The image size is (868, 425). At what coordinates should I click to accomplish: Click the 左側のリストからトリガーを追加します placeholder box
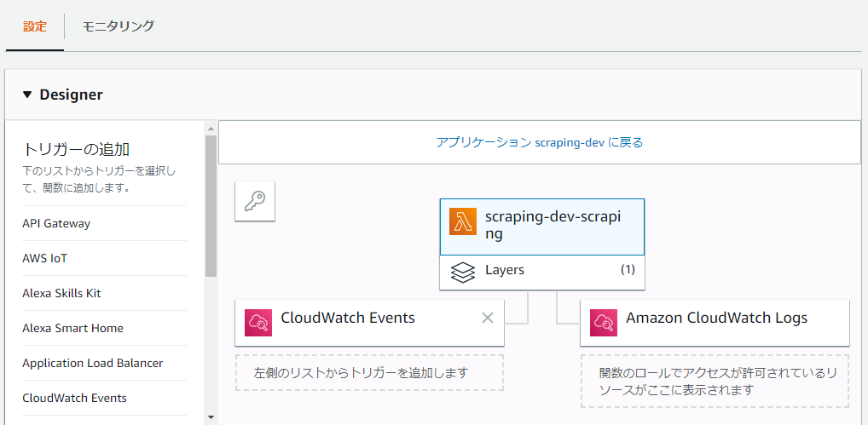[369, 372]
